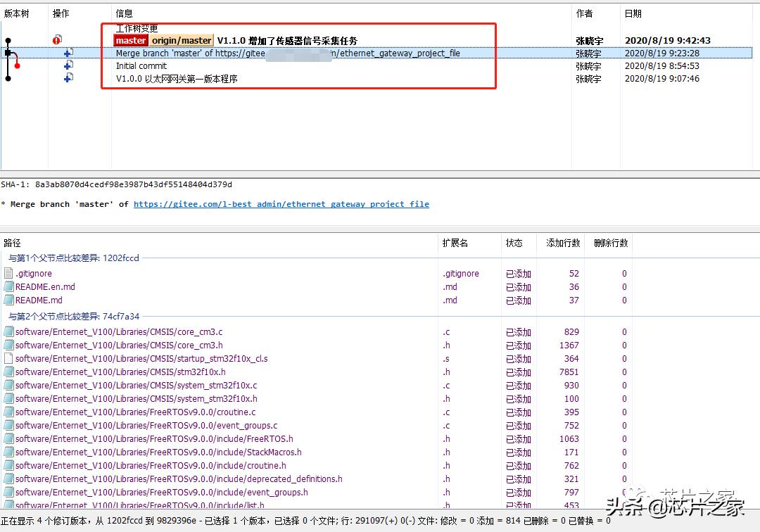Click the added-lines value 1367

(x=569, y=346)
